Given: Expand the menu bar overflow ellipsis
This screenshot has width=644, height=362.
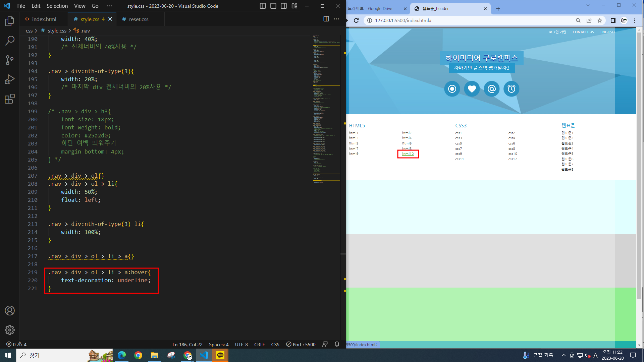Looking at the screenshot, I should click(x=109, y=6).
